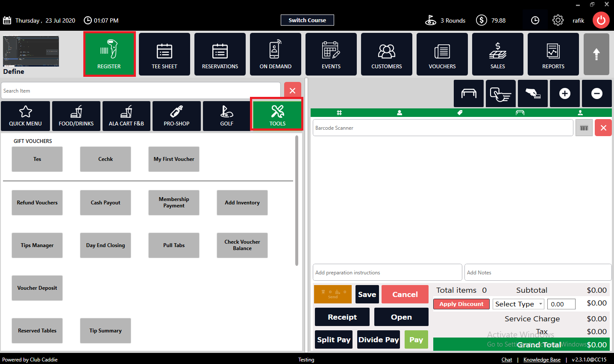This screenshot has width=614, height=364.
Task: Click the gray up-arrow collapse button
Action: [596, 54]
